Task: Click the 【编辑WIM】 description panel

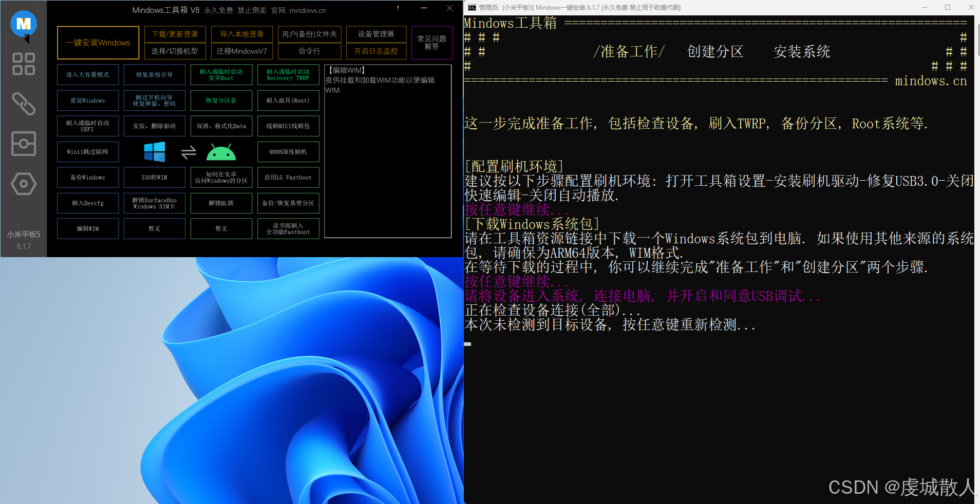Action: tap(388, 151)
